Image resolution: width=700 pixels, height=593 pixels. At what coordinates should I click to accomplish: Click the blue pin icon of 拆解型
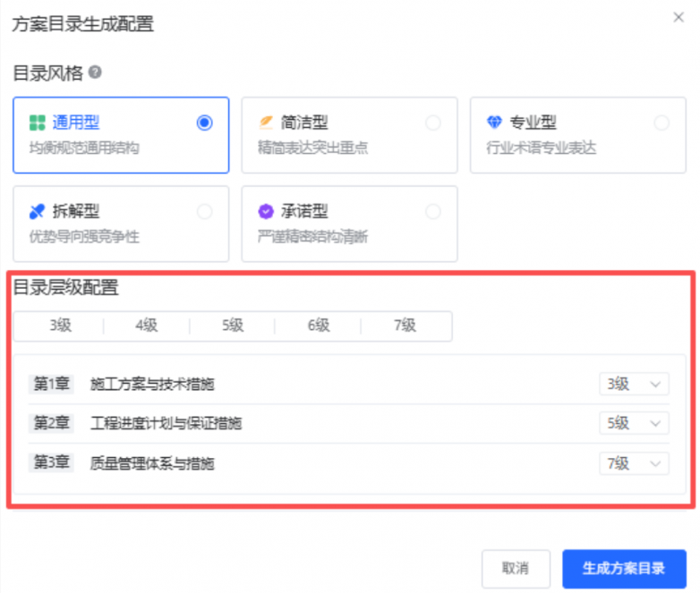37,211
